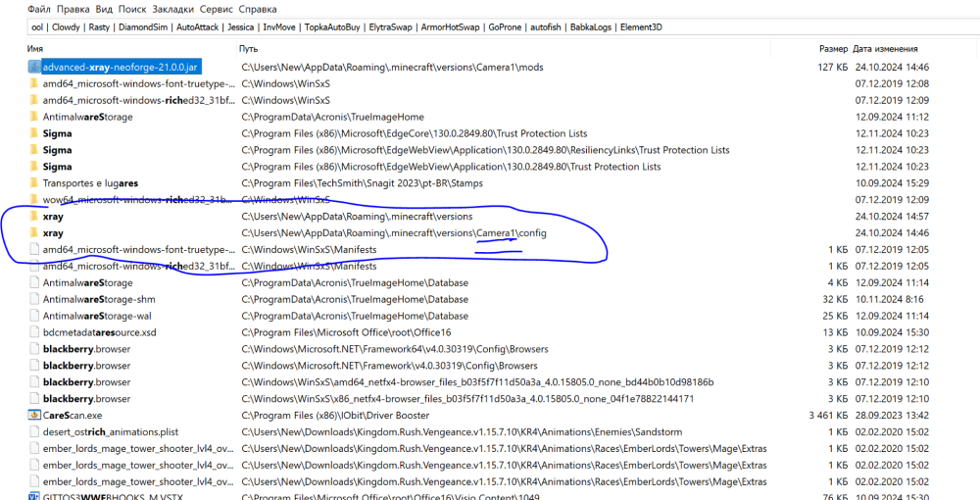Click the desert_ostrich_animations.plist file icon
This screenshot has height=500, width=980.
click(33, 432)
